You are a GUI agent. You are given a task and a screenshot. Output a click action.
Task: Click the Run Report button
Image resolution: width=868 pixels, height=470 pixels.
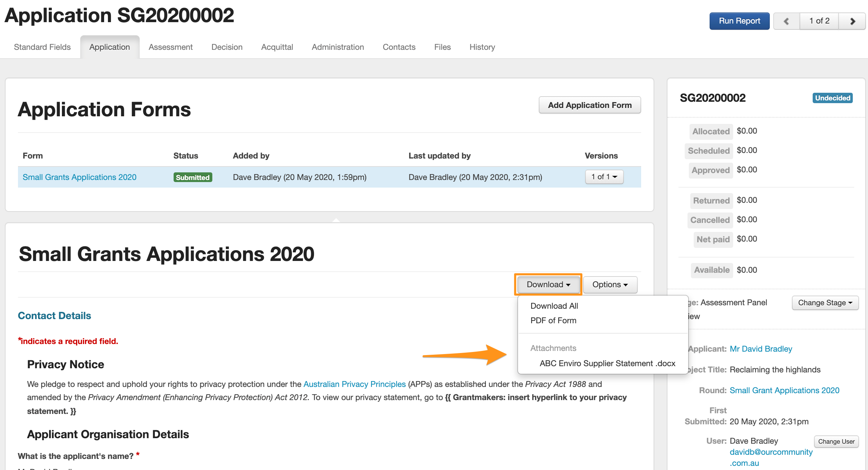[x=739, y=21]
